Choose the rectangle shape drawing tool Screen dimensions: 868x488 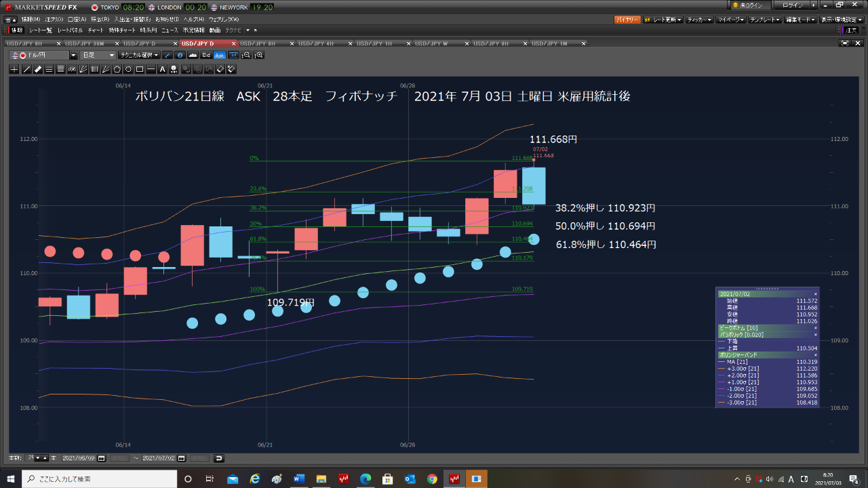[140, 69]
